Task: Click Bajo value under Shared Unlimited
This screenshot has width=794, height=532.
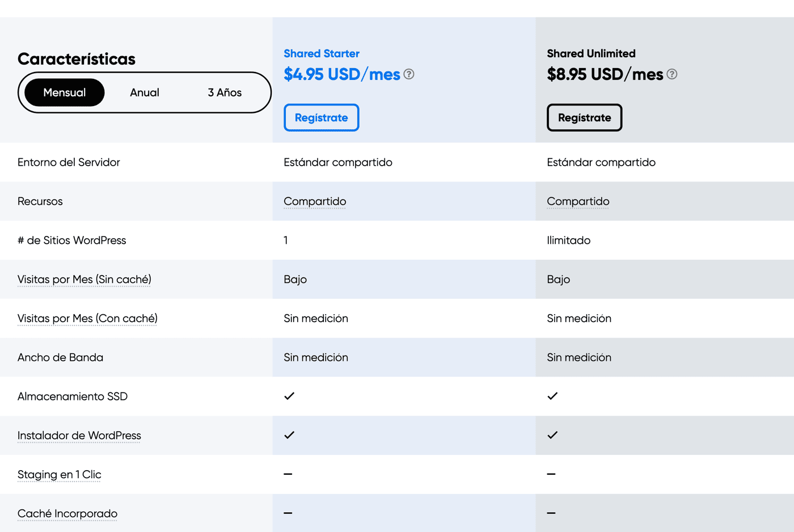Action: coord(559,279)
